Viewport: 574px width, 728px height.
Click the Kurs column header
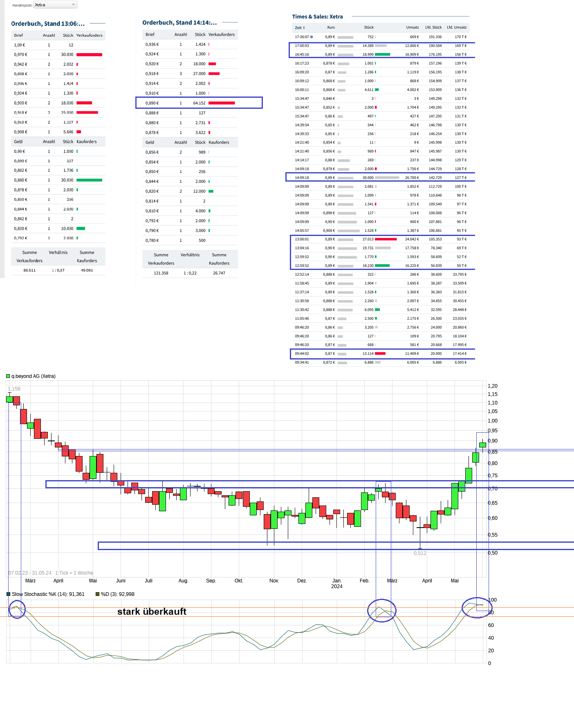pos(331,27)
